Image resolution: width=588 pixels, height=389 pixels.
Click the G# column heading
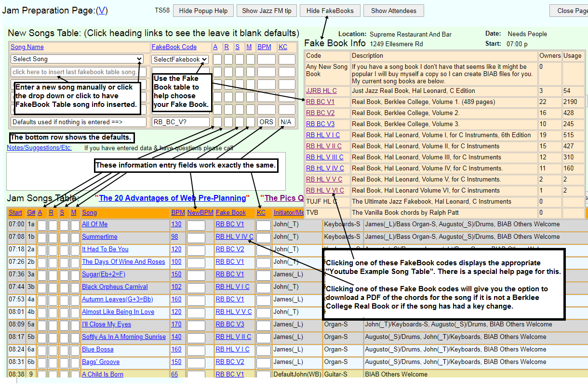click(31, 213)
